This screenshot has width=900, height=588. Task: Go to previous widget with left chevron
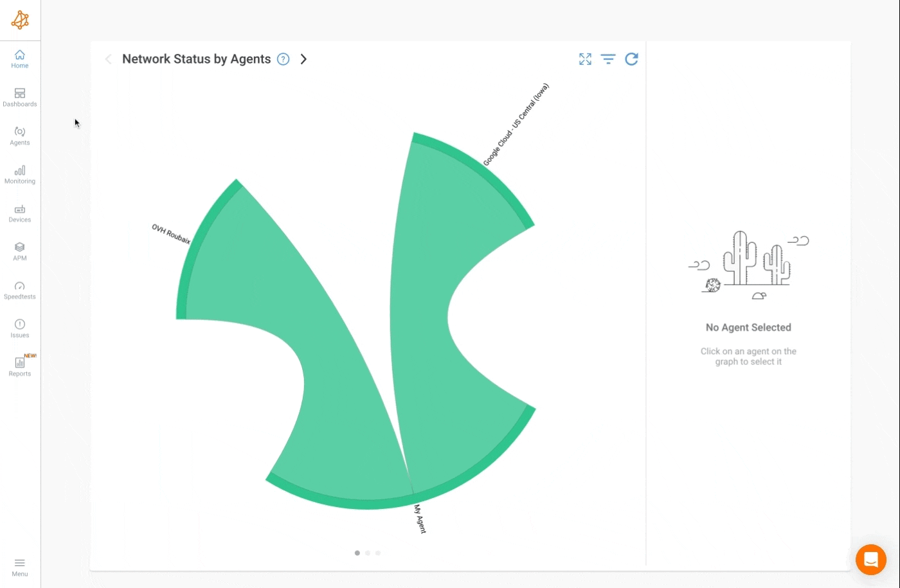pos(109,59)
